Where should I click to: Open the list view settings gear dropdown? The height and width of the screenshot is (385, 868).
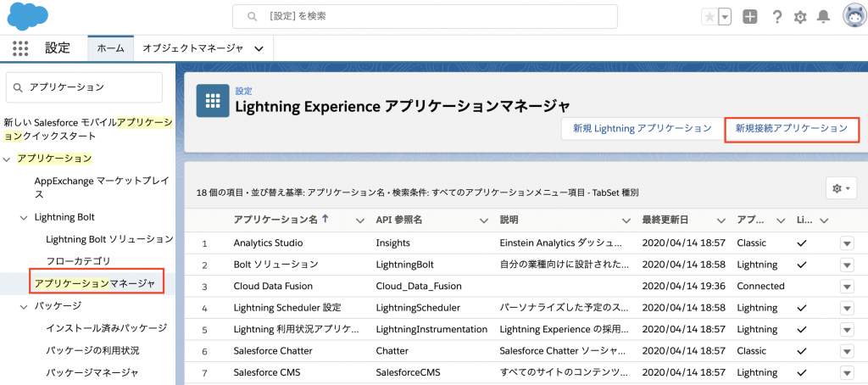coord(840,188)
